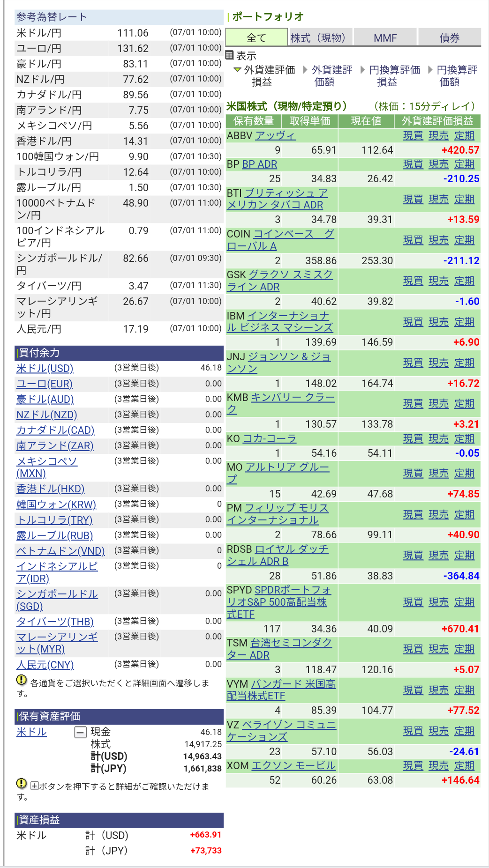Open the BP ADR stock link
Viewport: 489px width, 868px height.
pyautogui.click(x=260, y=164)
